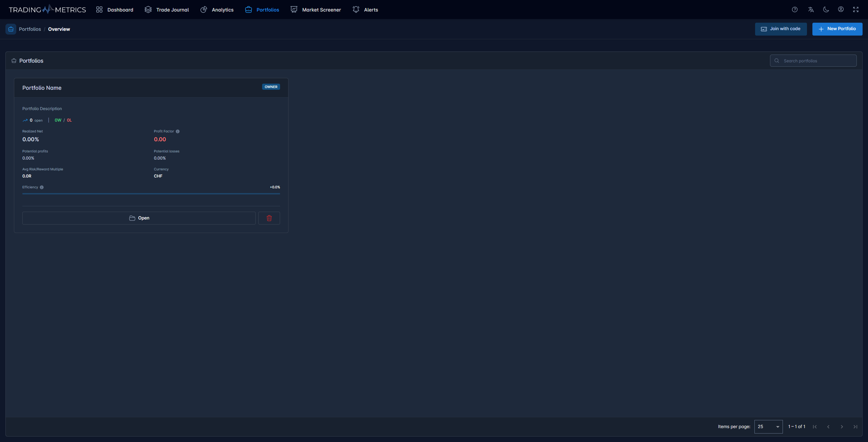Click the 0.0R risk/reward value
This screenshot has width=868, height=442.
[x=27, y=176]
